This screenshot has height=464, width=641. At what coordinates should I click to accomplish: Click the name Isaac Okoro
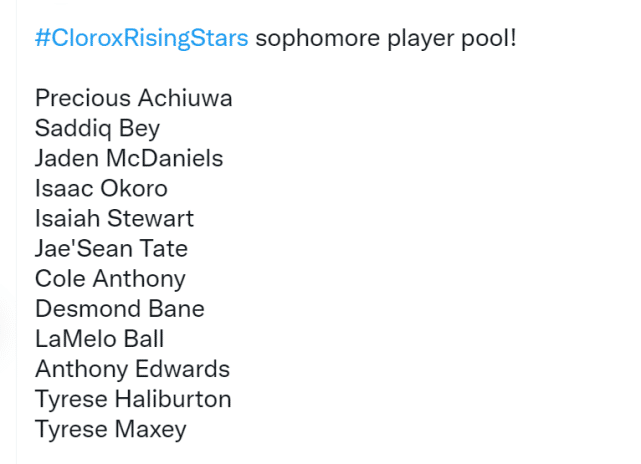pos(101,188)
